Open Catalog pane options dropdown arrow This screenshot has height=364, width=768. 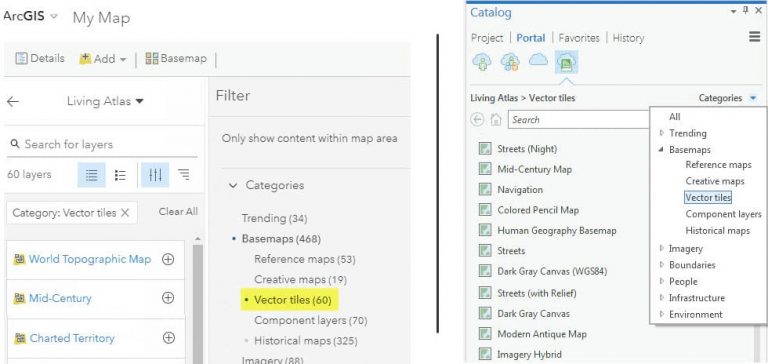[x=733, y=11]
